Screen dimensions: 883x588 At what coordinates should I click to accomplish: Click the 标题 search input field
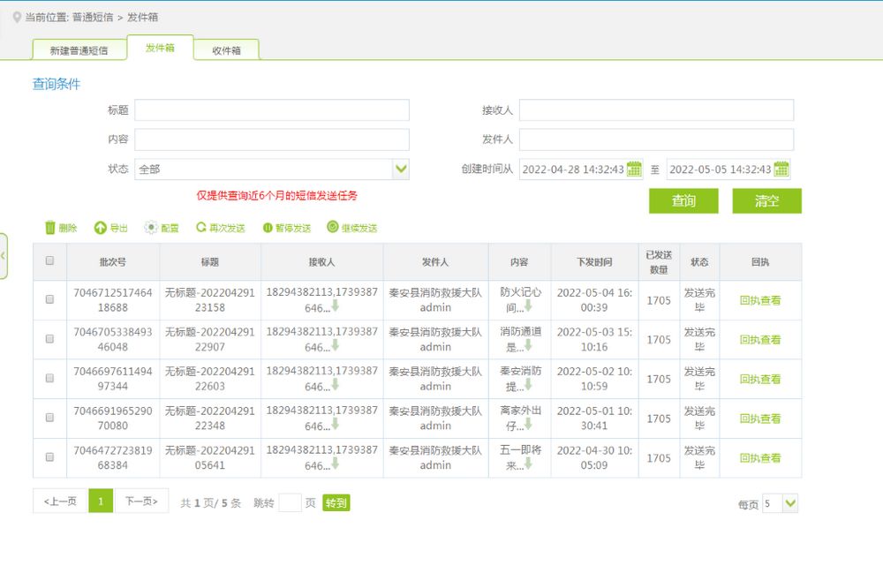(x=272, y=110)
